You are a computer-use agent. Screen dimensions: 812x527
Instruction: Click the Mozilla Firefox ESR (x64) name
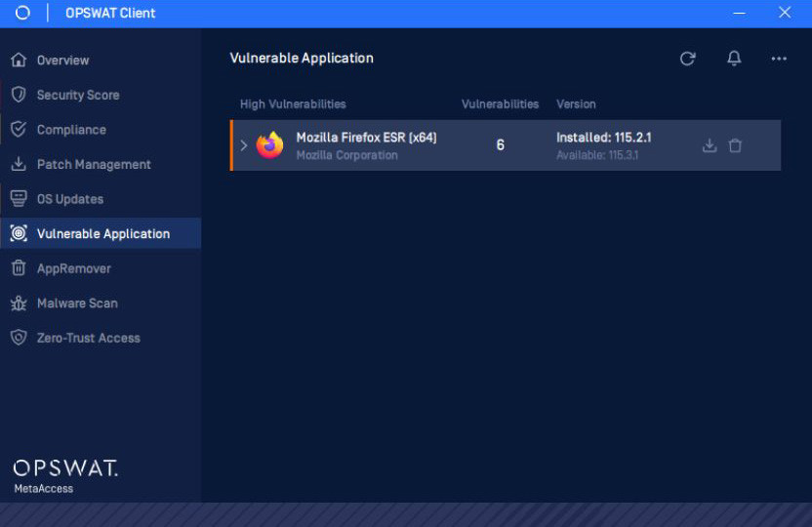pyautogui.click(x=366, y=138)
